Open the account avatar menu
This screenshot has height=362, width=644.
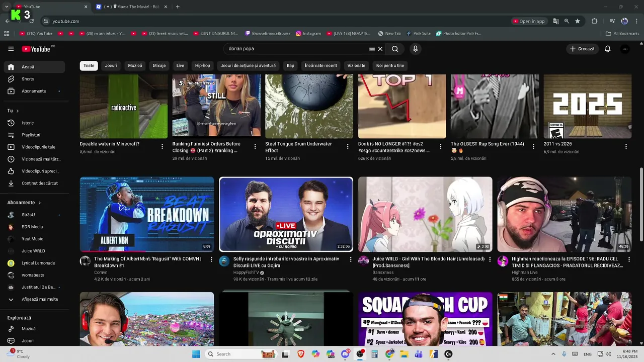pos(625,49)
